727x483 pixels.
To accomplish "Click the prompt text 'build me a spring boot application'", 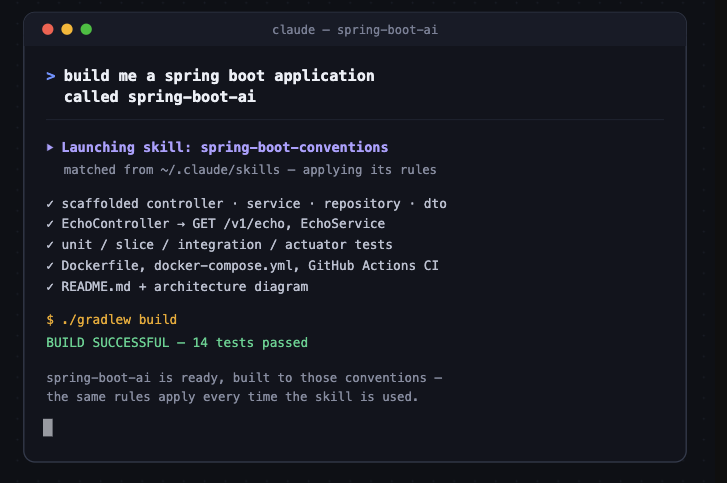I will tap(219, 76).
